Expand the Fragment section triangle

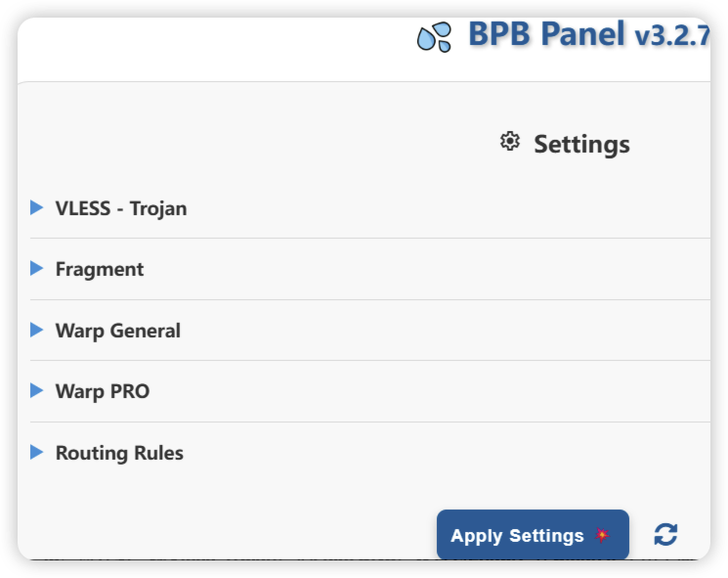click(x=37, y=268)
